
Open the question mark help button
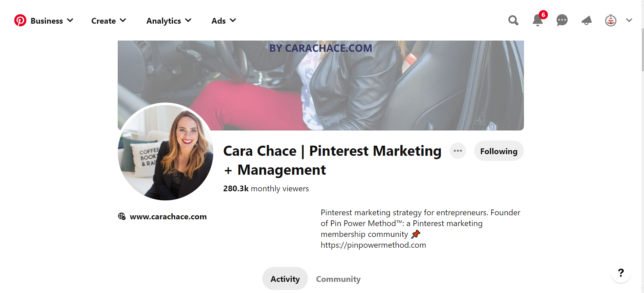pos(621,273)
